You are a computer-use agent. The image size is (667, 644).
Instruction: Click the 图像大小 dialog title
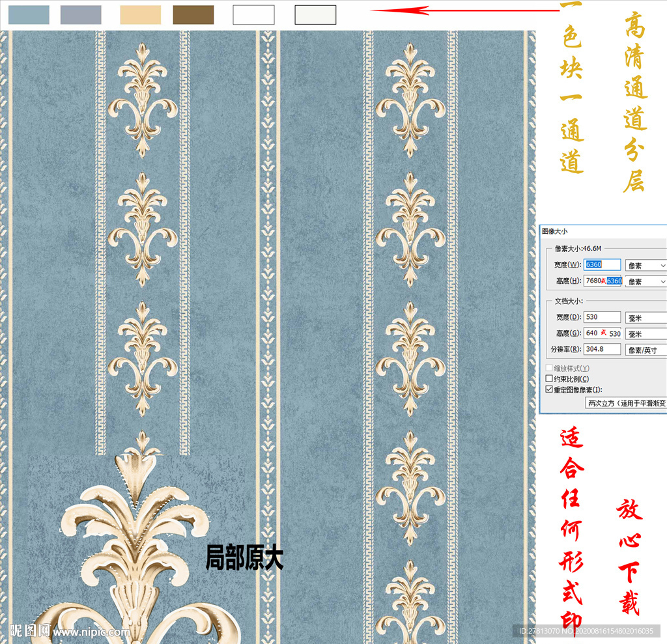tap(555, 231)
